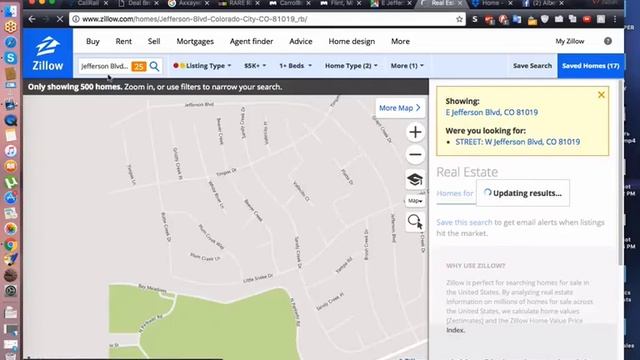Open the Rent menu
Viewport: 640px width, 360px height.
[123, 41]
